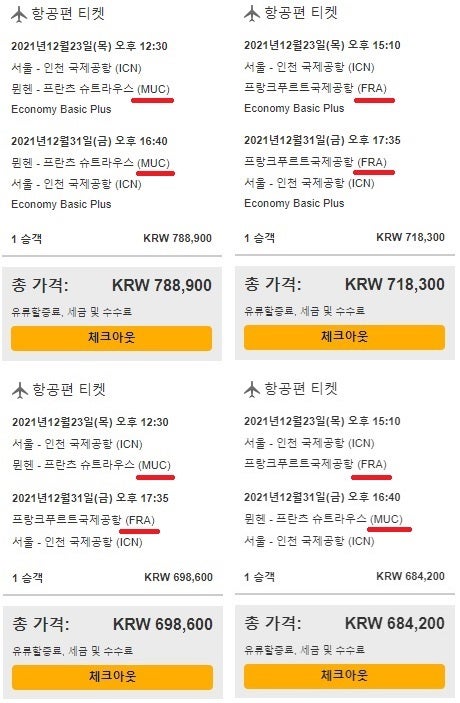Select the total price KRW 698,600 text
The width and height of the screenshot is (460, 703).
tap(163, 624)
